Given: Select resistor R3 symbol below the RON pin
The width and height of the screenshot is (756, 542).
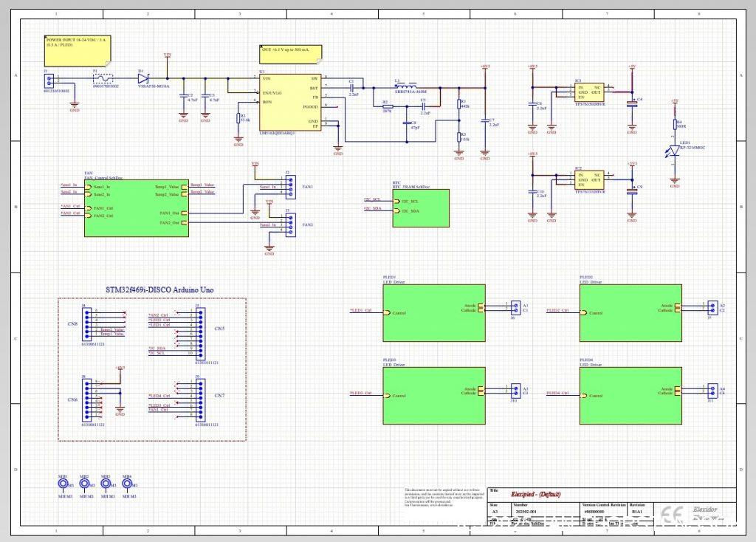Looking at the screenshot, I should pyautogui.click(x=238, y=117).
